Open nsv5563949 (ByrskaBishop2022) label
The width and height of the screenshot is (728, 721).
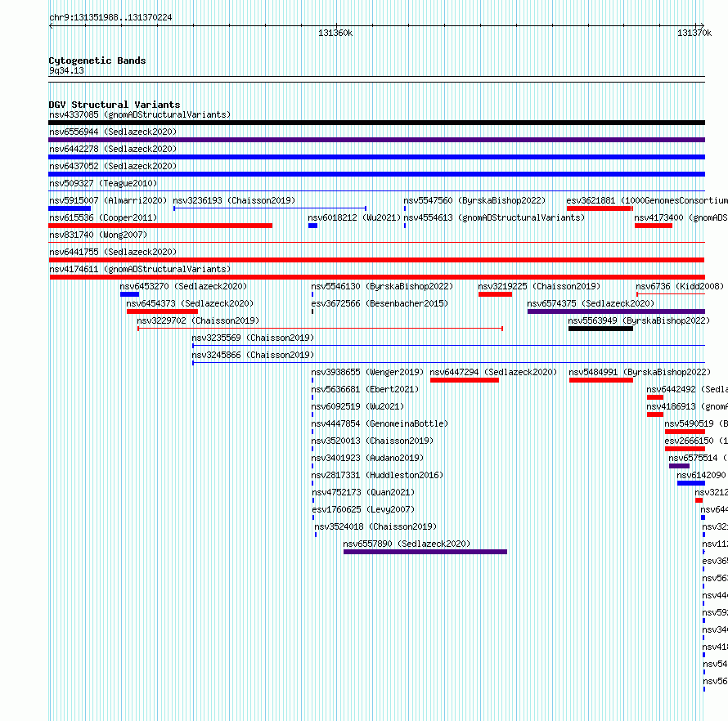click(639, 320)
